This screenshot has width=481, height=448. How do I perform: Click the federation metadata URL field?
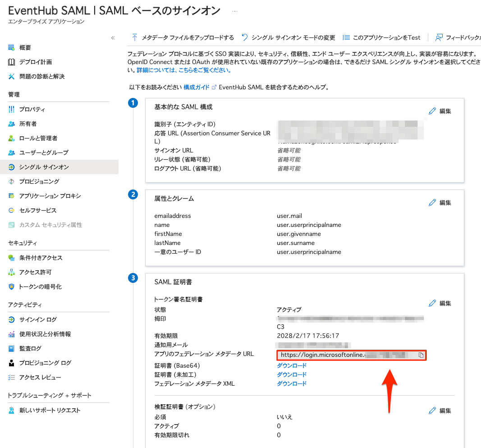(x=351, y=355)
